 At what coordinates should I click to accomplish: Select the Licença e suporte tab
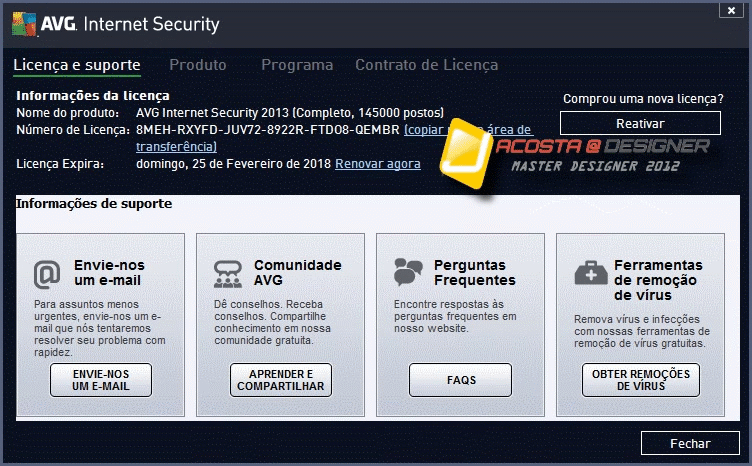(77, 65)
